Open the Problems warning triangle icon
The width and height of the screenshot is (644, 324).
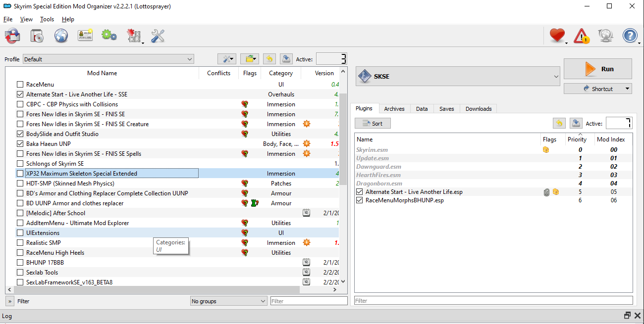582,36
